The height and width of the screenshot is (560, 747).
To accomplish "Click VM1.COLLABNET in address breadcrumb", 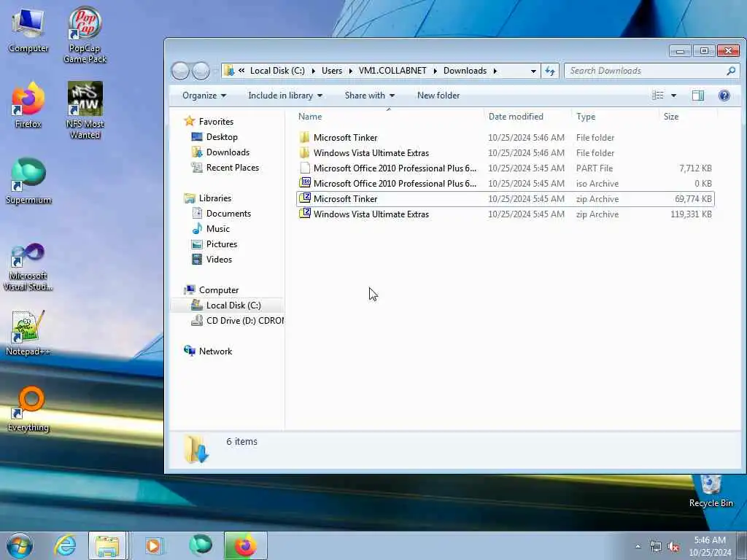I will (392, 71).
